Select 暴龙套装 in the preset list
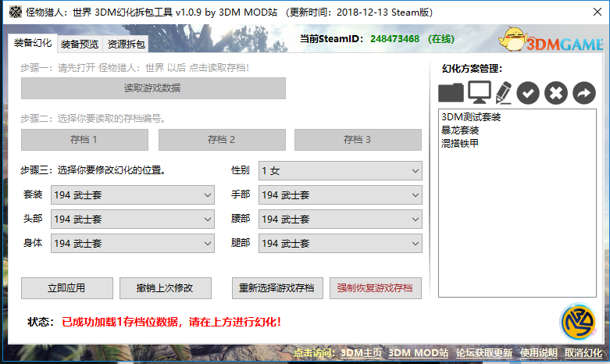The height and width of the screenshot is (364, 610). pos(460,130)
